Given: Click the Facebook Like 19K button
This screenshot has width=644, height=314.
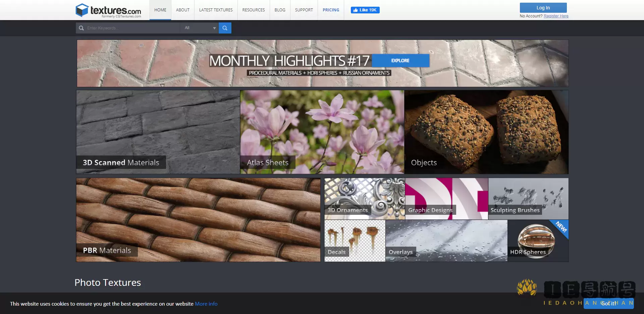Looking at the screenshot, I should tap(365, 10).
